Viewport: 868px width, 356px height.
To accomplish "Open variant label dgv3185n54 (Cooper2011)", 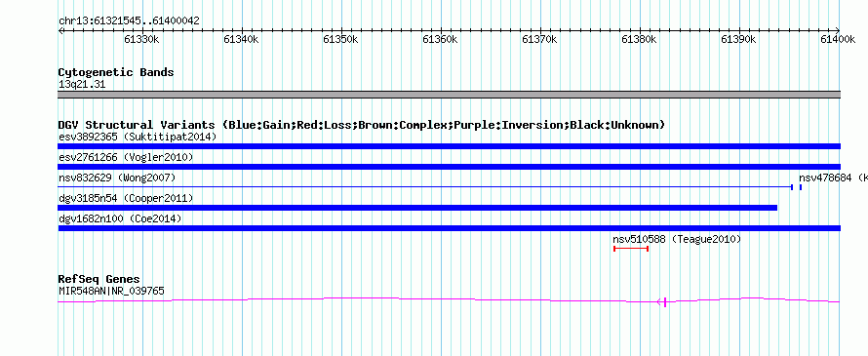I will tap(126, 198).
